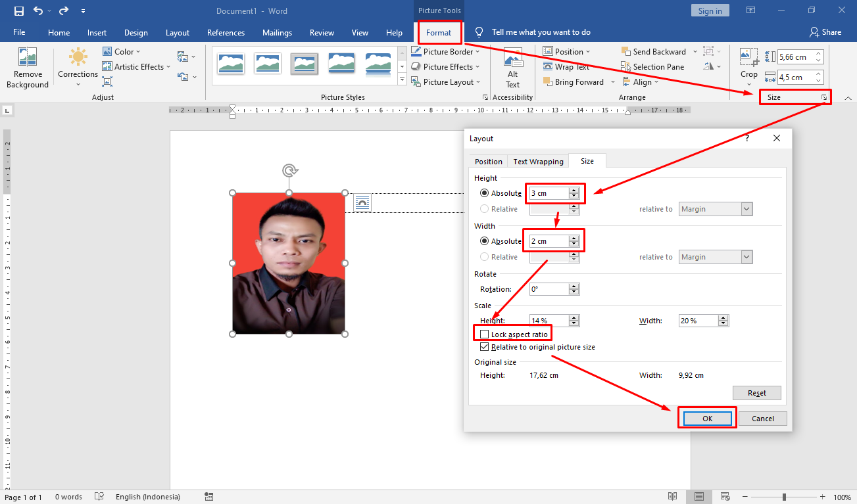Image resolution: width=857 pixels, height=504 pixels.
Task: Open the Selection Pane
Action: (x=652, y=66)
